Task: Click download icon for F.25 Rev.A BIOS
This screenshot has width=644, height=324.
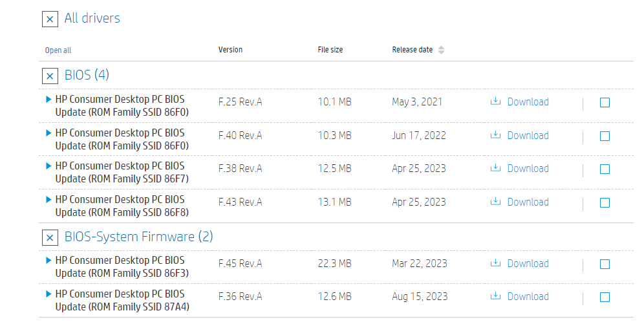Action: tap(496, 102)
